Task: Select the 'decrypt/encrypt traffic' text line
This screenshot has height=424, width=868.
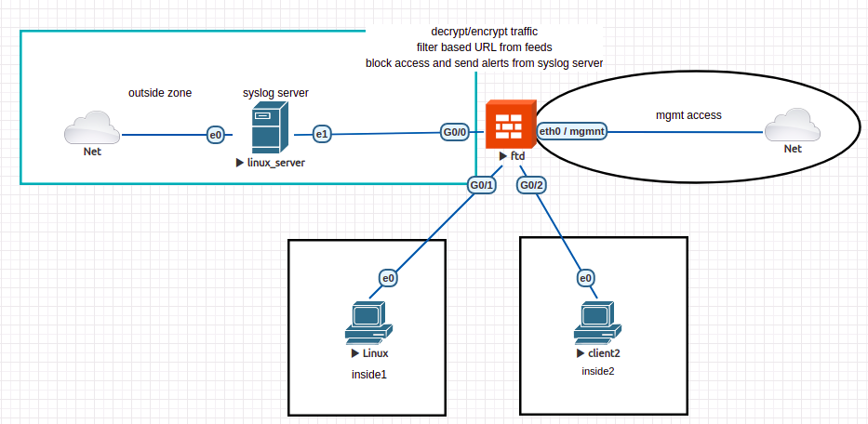Action: tap(485, 32)
